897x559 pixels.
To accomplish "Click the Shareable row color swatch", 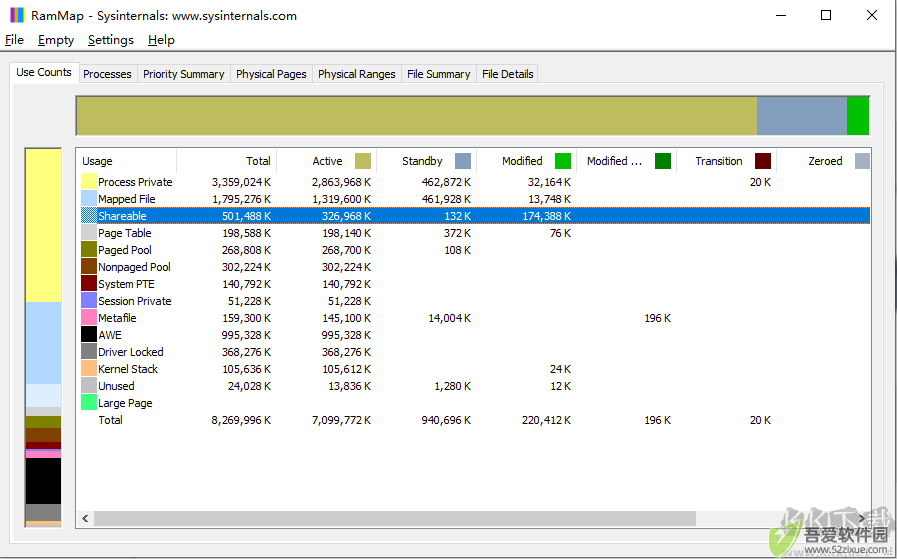I will (89, 216).
